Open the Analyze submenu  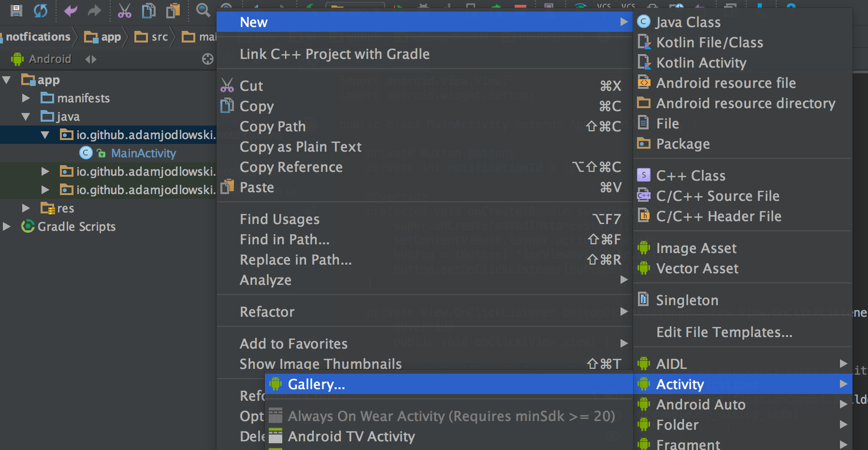tap(424, 280)
